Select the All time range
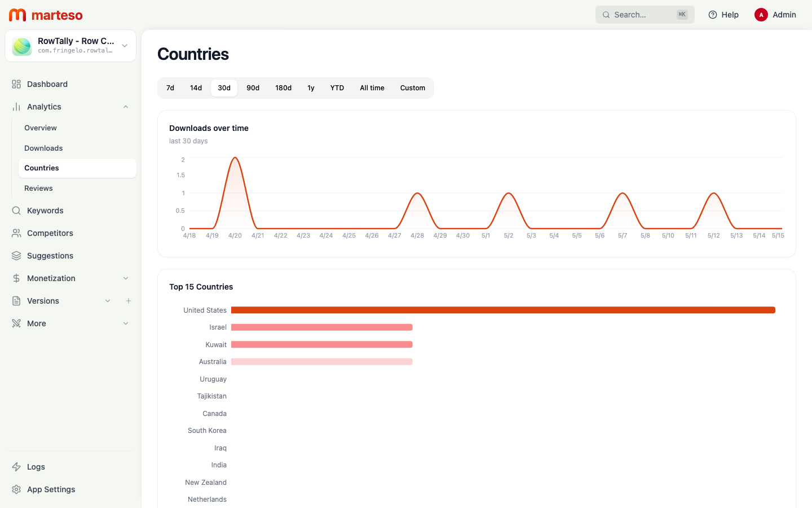The height and width of the screenshot is (508, 812). (372, 88)
